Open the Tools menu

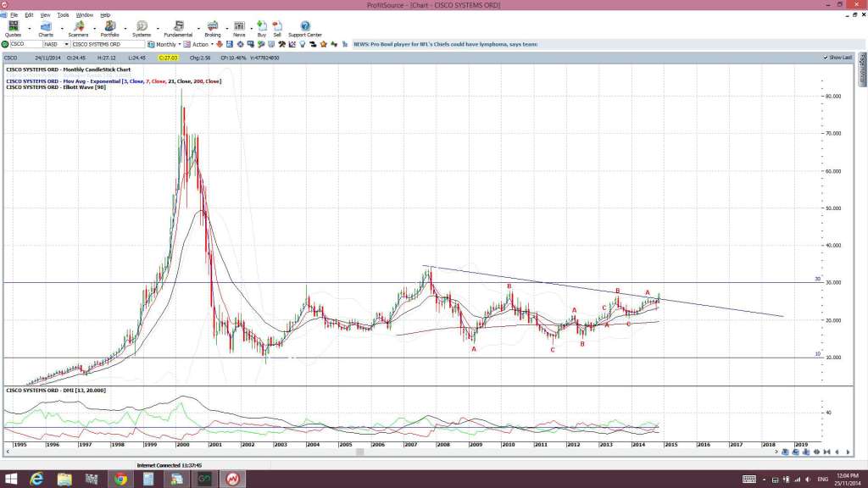coord(63,15)
